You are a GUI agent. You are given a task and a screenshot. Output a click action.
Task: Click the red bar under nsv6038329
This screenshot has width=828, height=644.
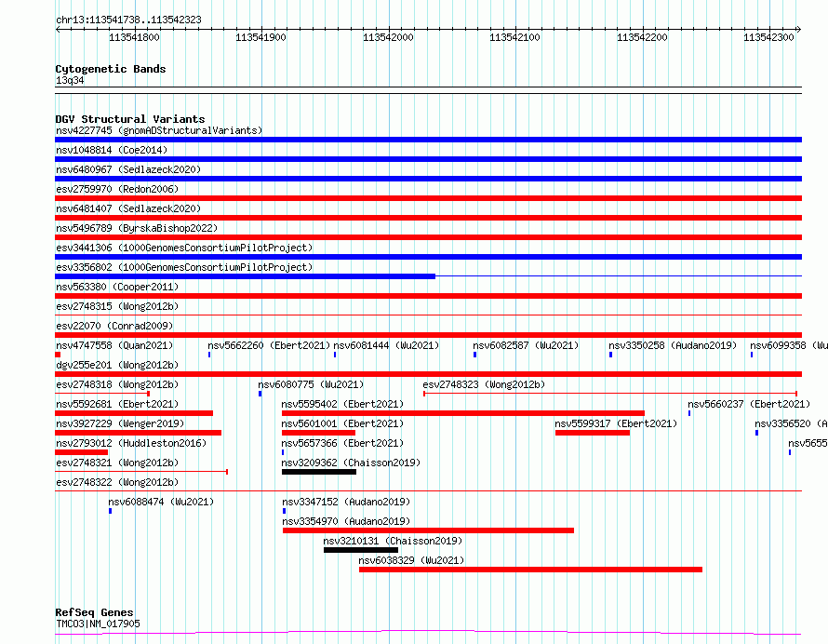pyautogui.click(x=530, y=570)
